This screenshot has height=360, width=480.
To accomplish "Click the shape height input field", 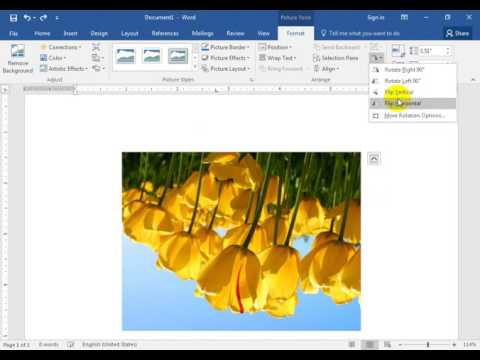I will [x=431, y=51].
